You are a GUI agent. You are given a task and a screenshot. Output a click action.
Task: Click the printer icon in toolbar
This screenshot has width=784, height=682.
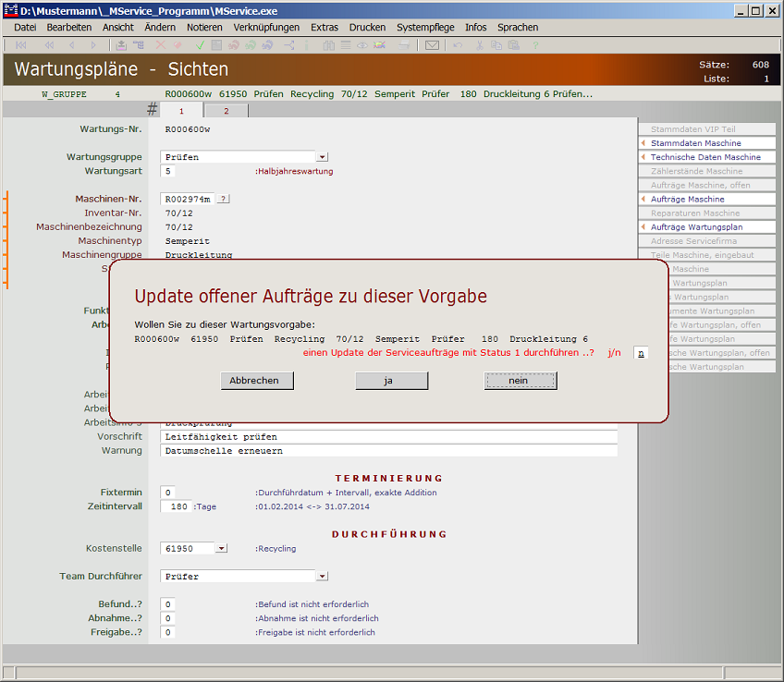(x=404, y=45)
